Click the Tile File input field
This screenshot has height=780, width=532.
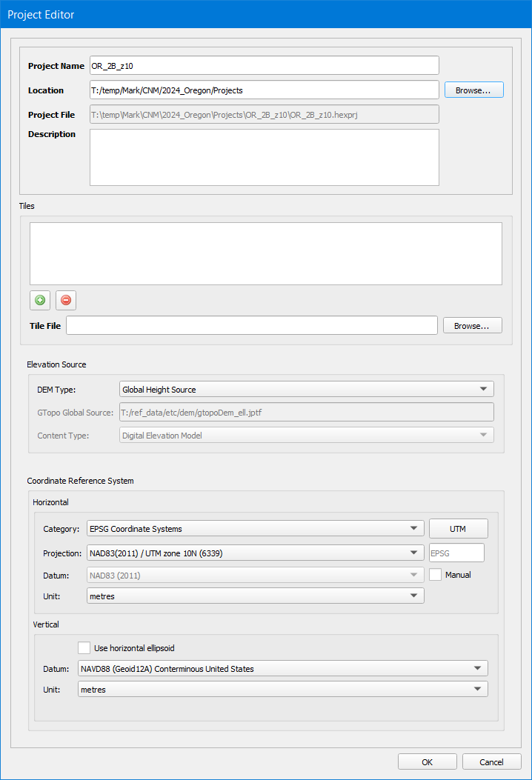tap(252, 325)
